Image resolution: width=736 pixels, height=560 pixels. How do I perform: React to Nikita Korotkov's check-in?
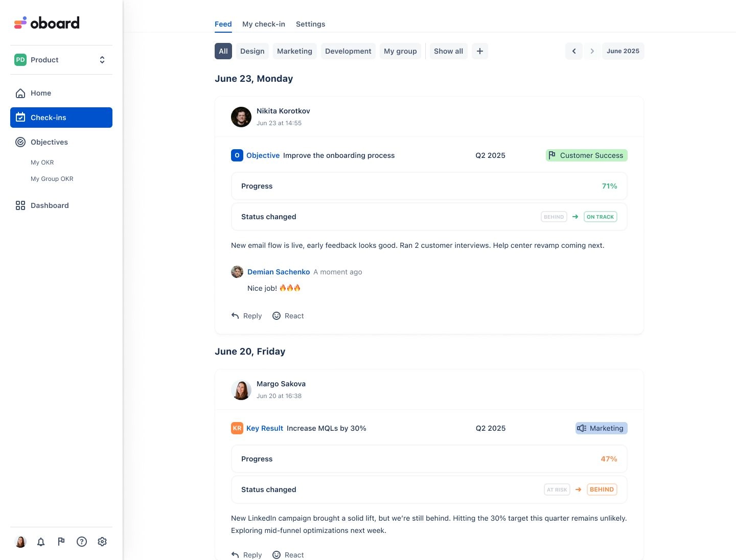288,316
